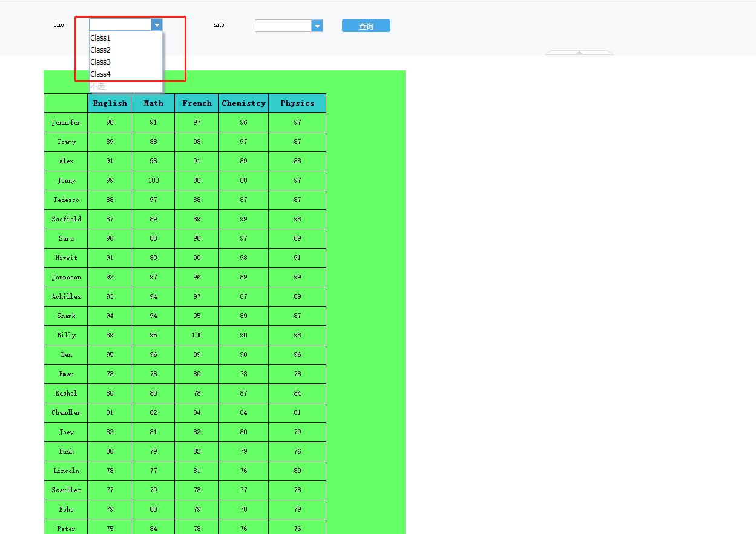This screenshot has width=756, height=534.
Task: Click Jonny's Math score of 100
Action: click(153, 180)
